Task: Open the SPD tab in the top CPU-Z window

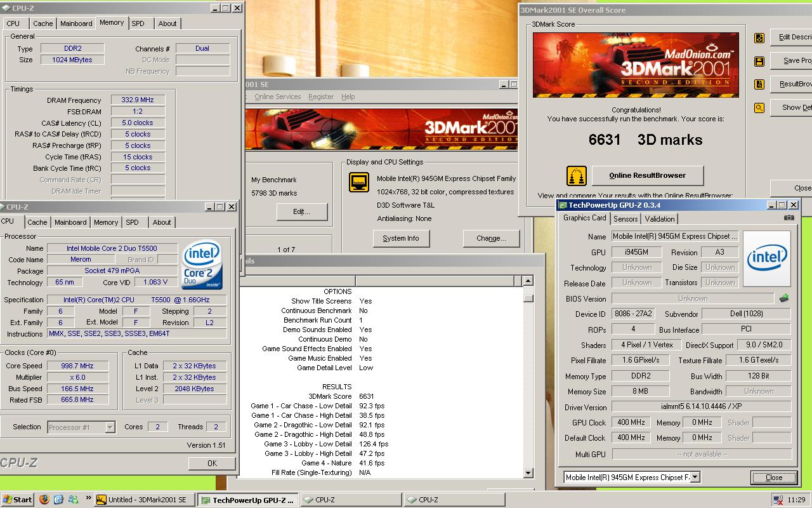Action: (138, 23)
